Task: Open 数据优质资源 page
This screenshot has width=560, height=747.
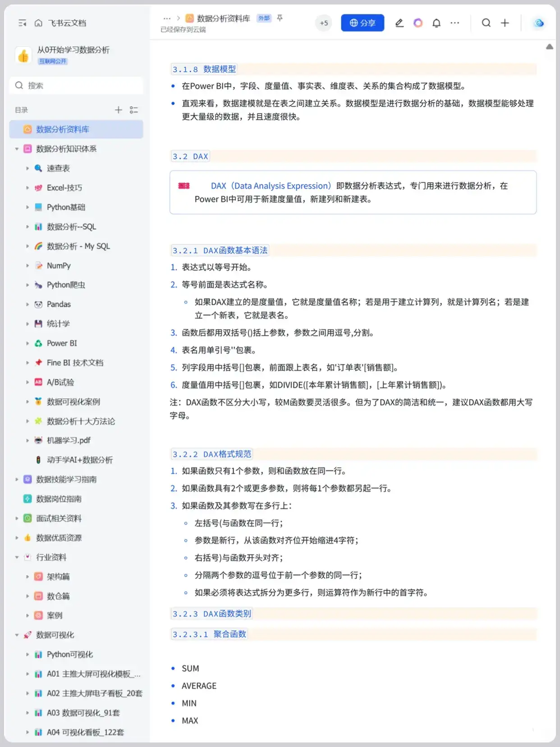Action: [x=59, y=538]
